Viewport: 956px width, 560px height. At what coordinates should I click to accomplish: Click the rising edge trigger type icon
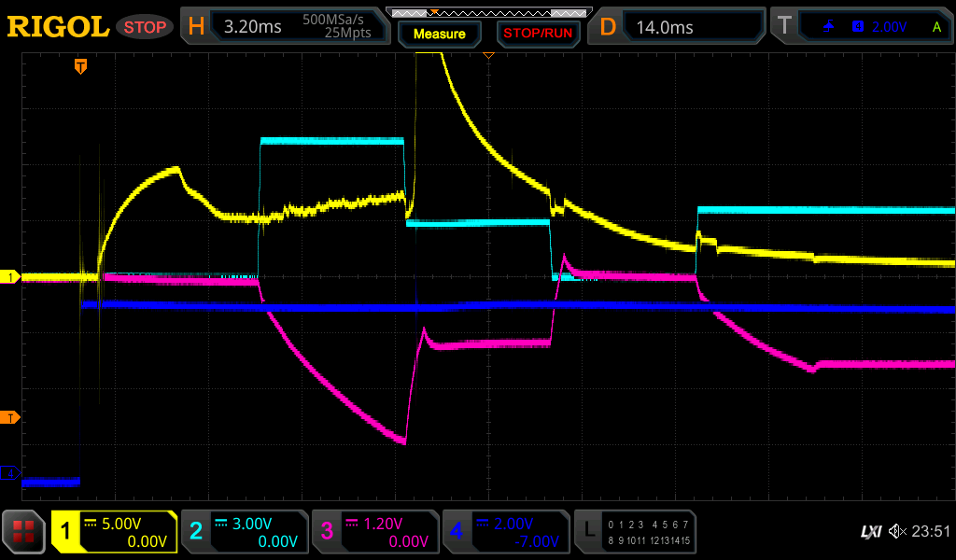click(x=828, y=27)
